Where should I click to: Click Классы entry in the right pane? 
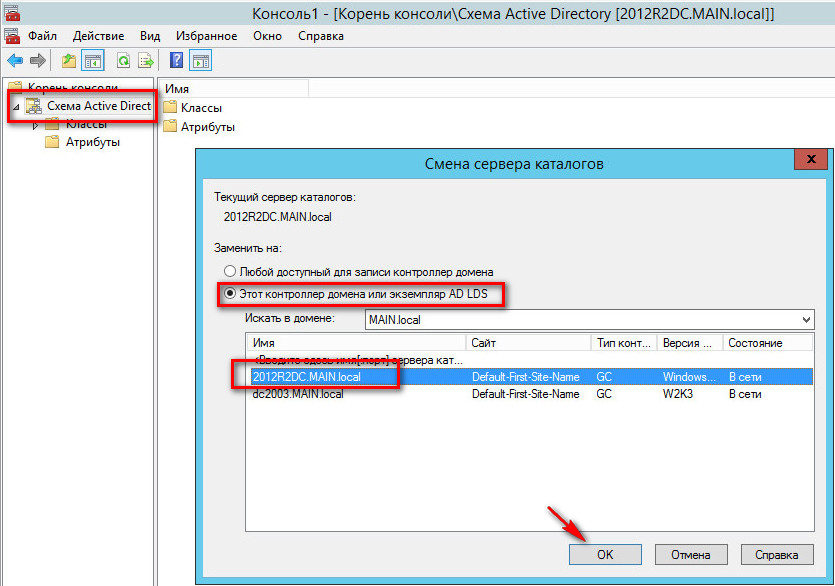coord(201,108)
